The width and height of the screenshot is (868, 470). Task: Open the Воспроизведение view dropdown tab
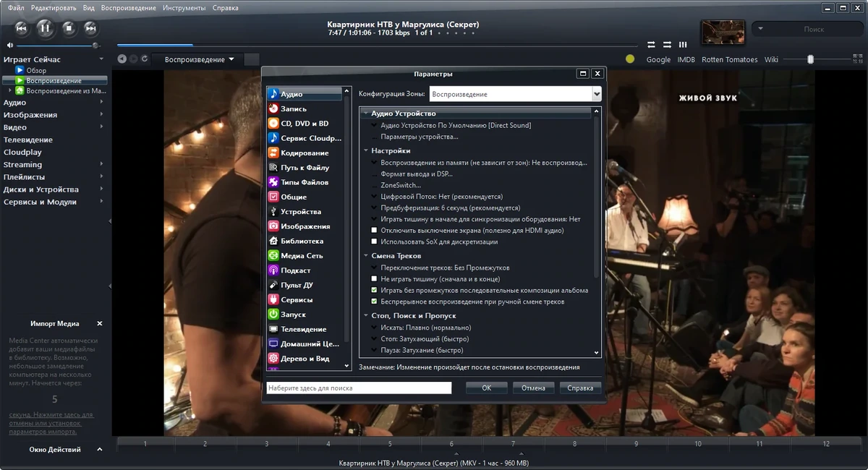point(199,59)
